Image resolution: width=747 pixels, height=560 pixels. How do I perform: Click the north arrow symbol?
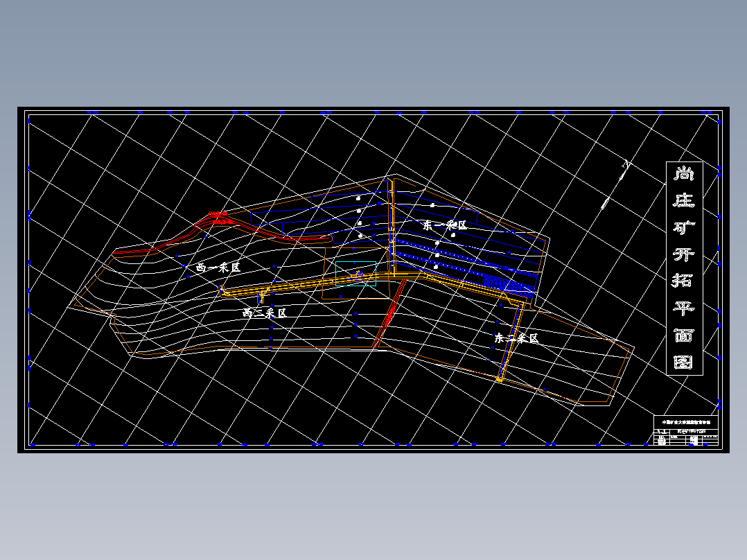click(617, 185)
